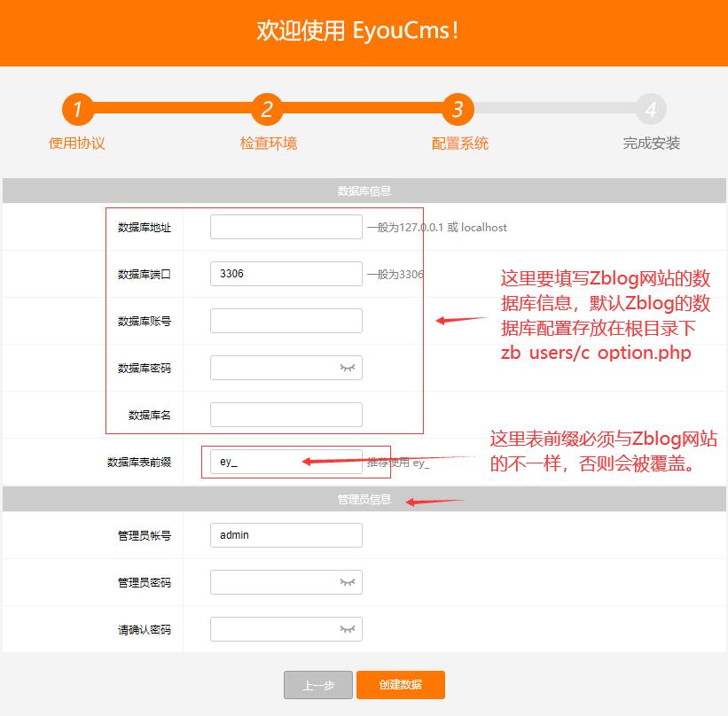Select the 数据库名 input field
Viewport: 728px width, 716px height.
(x=286, y=415)
